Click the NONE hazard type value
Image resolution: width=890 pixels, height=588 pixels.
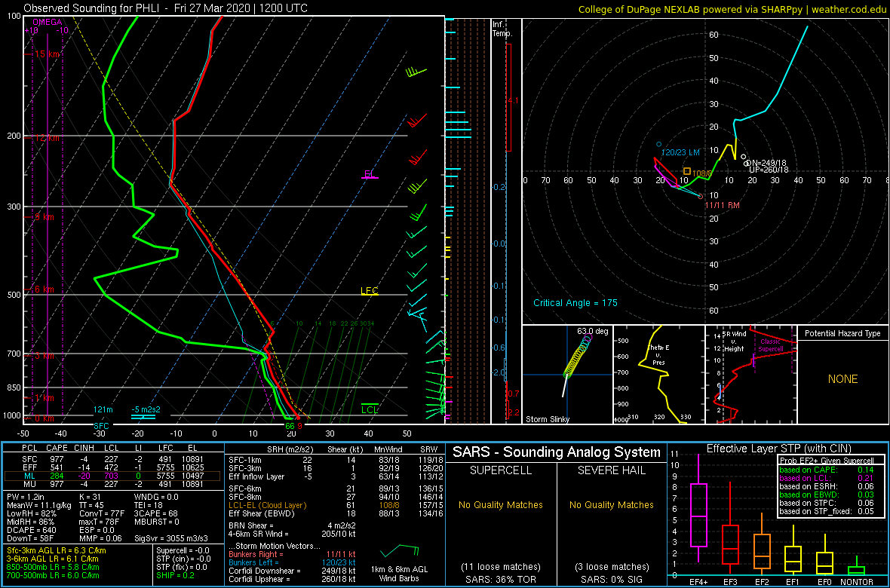tap(842, 379)
